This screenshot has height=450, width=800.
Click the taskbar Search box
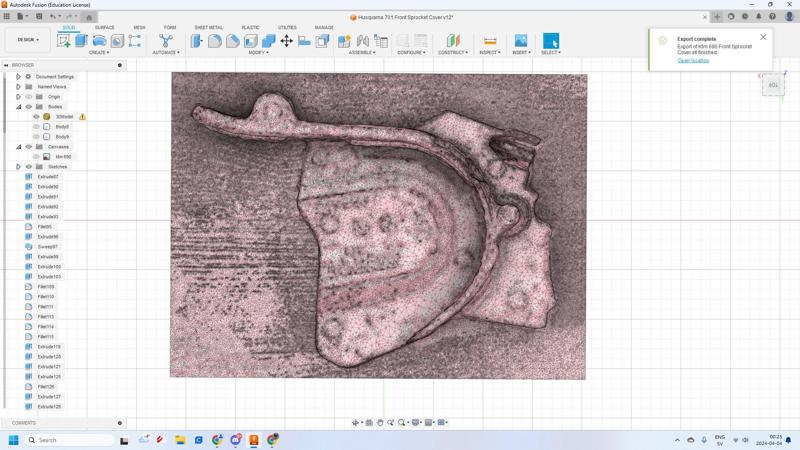(x=69, y=440)
